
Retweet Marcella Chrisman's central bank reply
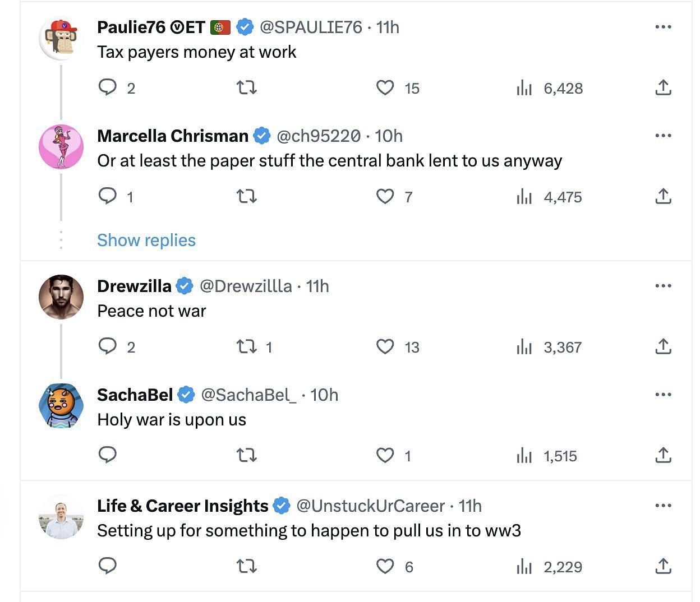pyautogui.click(x=247, y=196)
